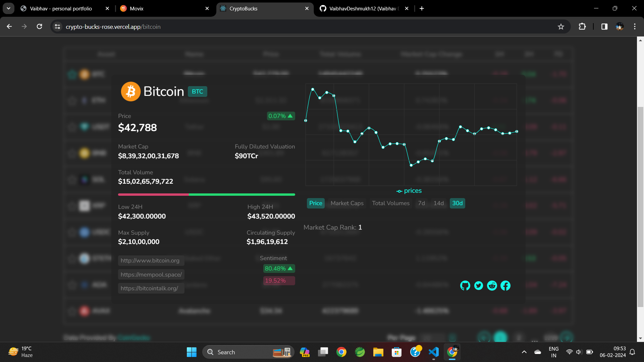The image size is (644, 362).
Task: Open the Windows Start menu
Action: (x=192, y=352)
